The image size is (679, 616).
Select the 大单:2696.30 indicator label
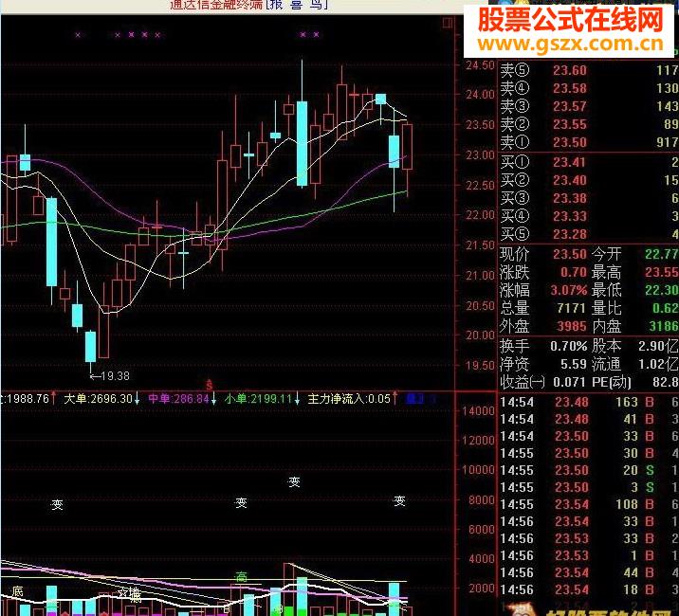point(99,399)
